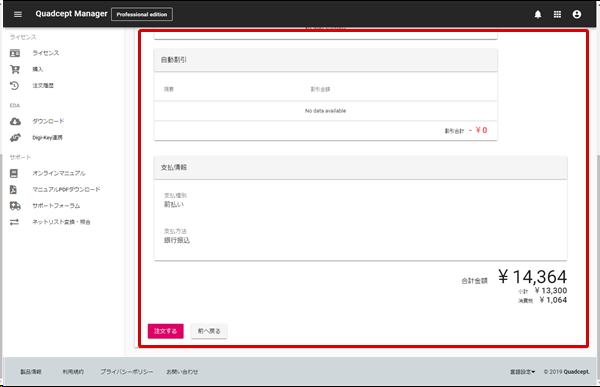Expand the 言語設定 language dropdown
The height and width of the screenshot is (387, 600).
[522, 372]
